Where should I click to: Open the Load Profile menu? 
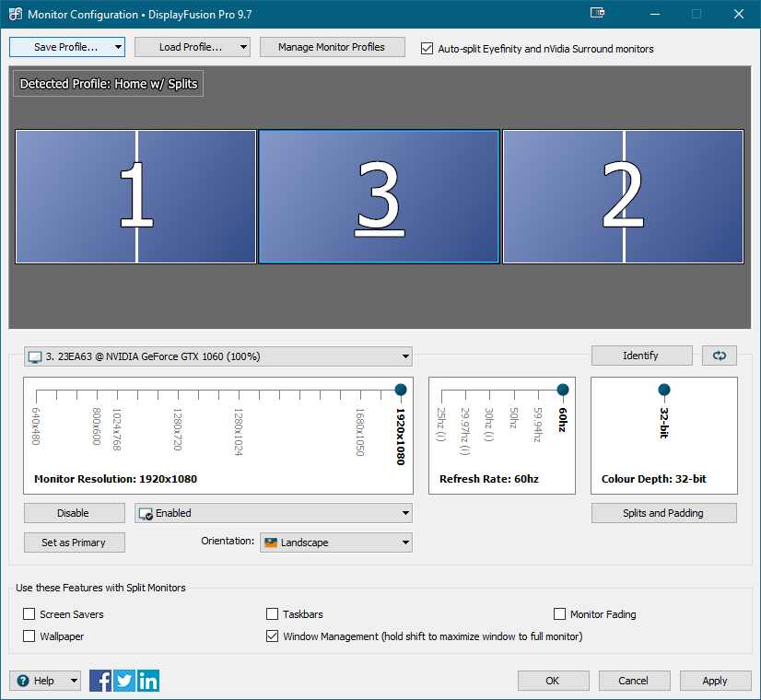[192, 47]
